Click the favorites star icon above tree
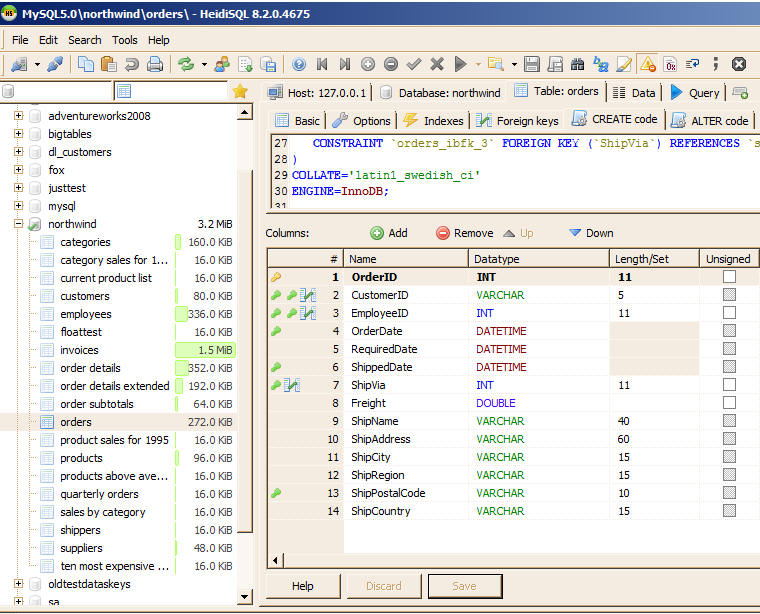The height and width of the screenshot is (614, 760). pos(240,91)
